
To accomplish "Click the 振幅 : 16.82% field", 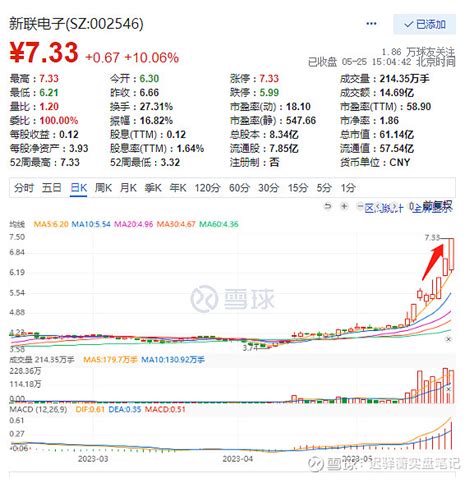I will pyautogui.click(x=142, y=121).
